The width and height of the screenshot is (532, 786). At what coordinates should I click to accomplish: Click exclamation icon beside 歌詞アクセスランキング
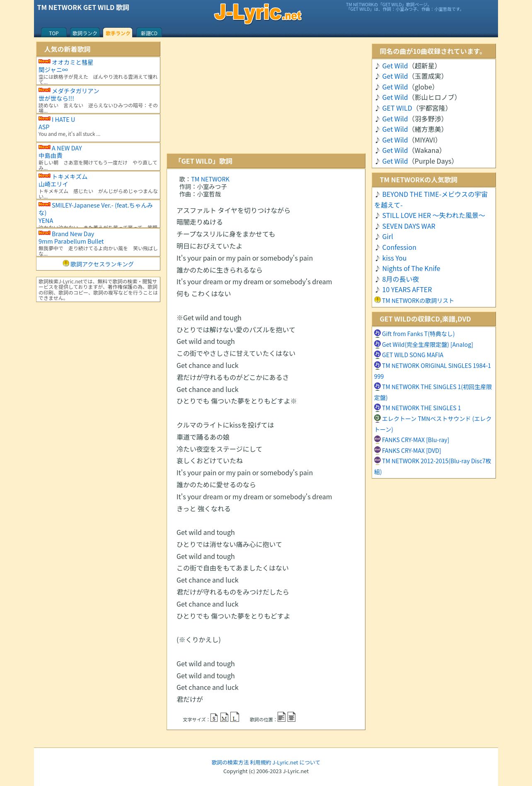pos(66,263)
